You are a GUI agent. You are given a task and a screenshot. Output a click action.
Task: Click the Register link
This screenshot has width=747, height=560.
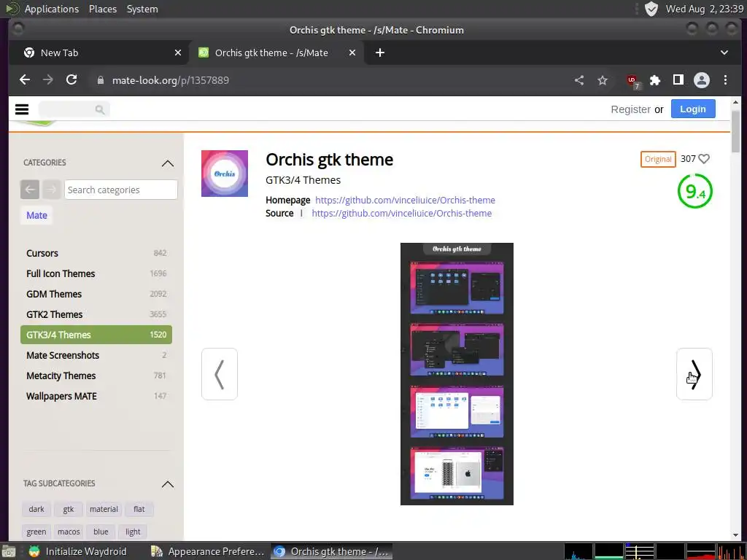coord(630,109)
